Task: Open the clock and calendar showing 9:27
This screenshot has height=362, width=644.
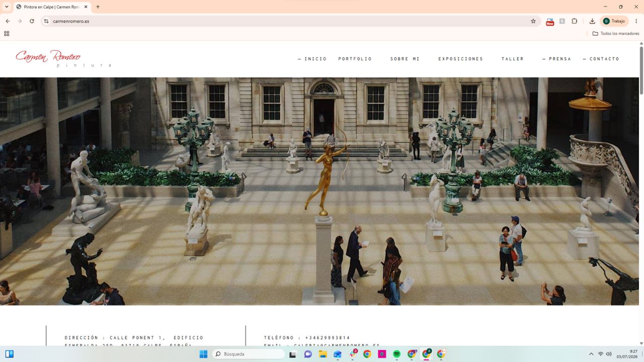Action: (627, 354)
